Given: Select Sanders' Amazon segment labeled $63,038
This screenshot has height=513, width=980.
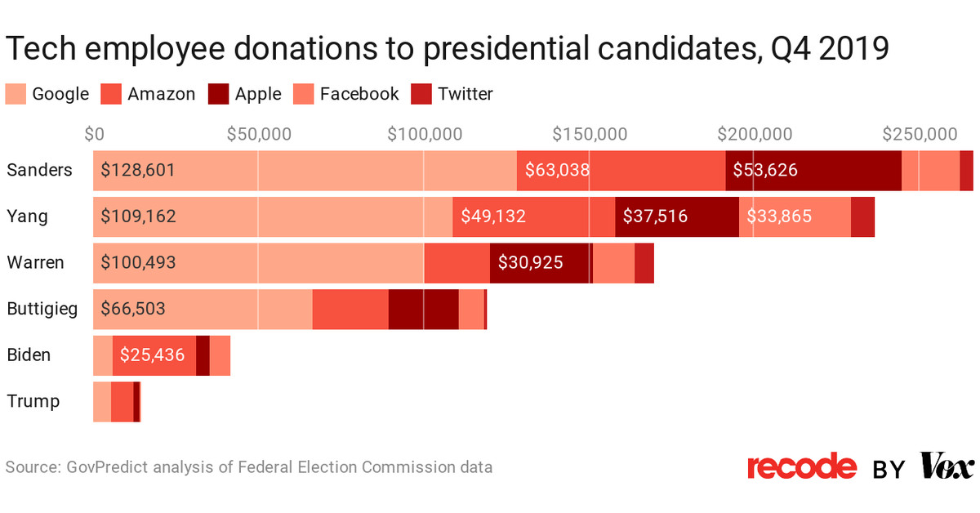Looking at the screenshot, I should point(621,171).
